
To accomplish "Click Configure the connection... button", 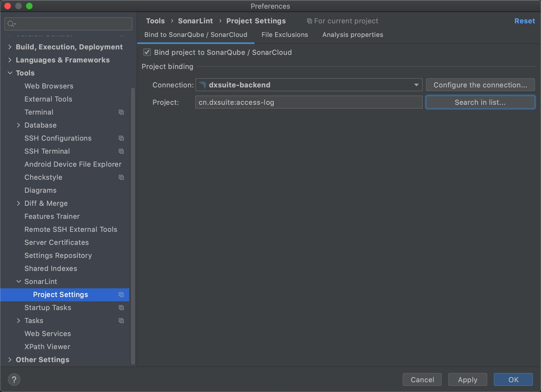I will pyautogui.click(x=480, y=85).
